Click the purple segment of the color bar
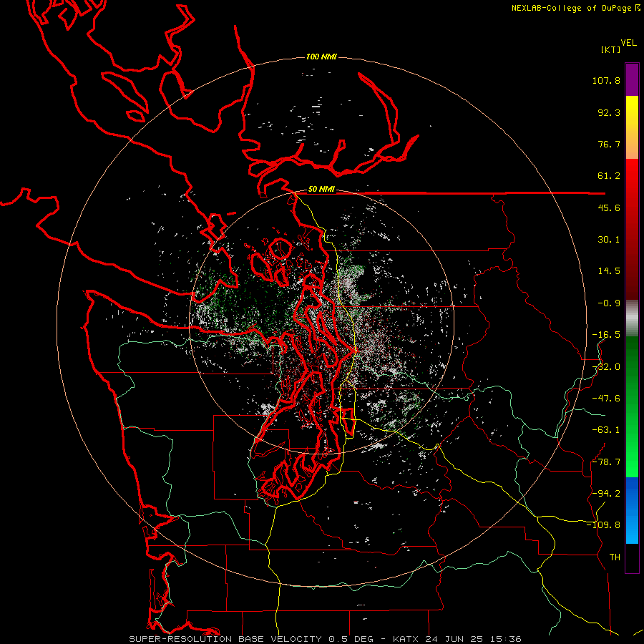The width and height of the screenshot is (644, 644). (x=632, y=79)
